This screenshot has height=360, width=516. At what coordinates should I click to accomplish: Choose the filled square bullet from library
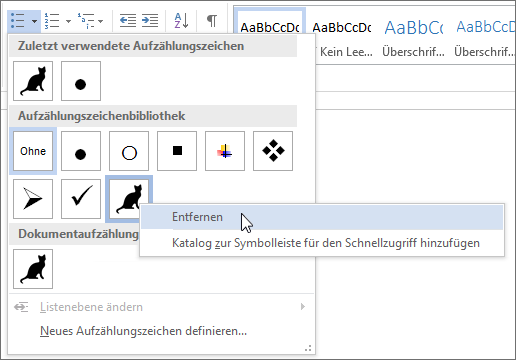177,151
